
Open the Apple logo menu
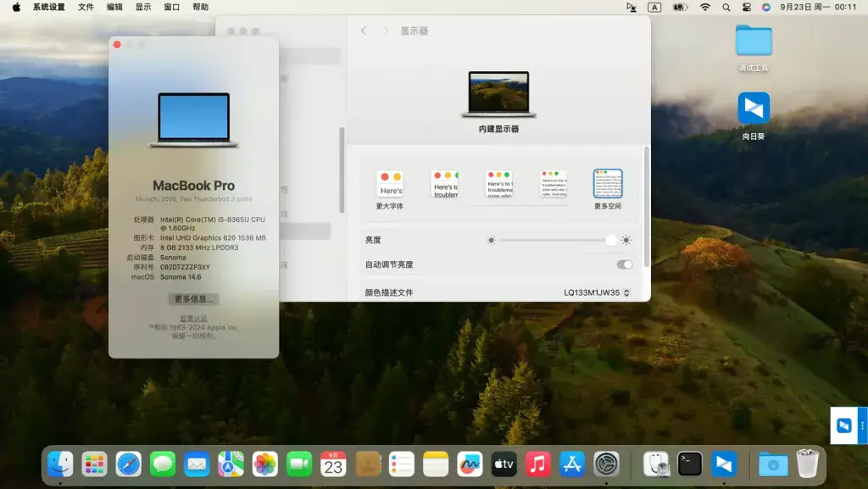[x=17, y=7]
